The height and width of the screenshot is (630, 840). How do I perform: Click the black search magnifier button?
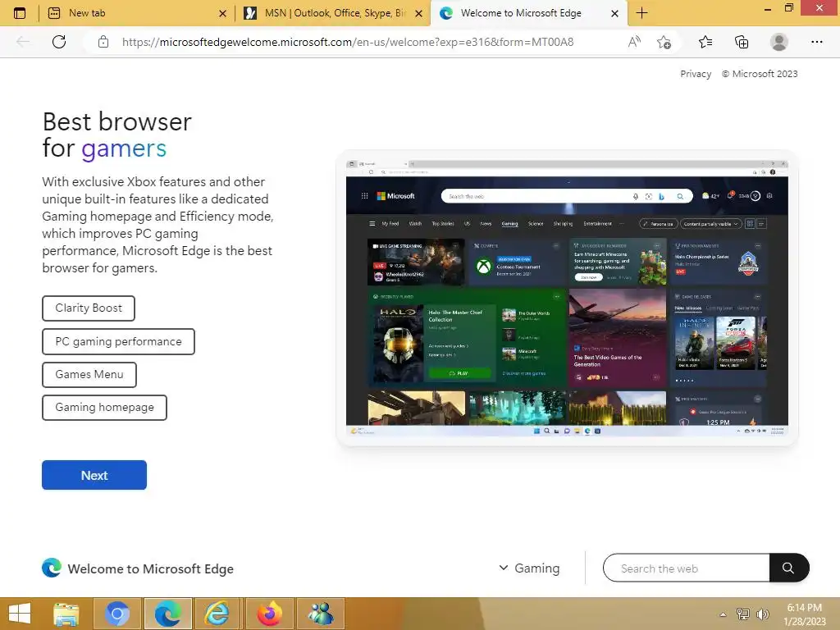[x=788, y=568]
